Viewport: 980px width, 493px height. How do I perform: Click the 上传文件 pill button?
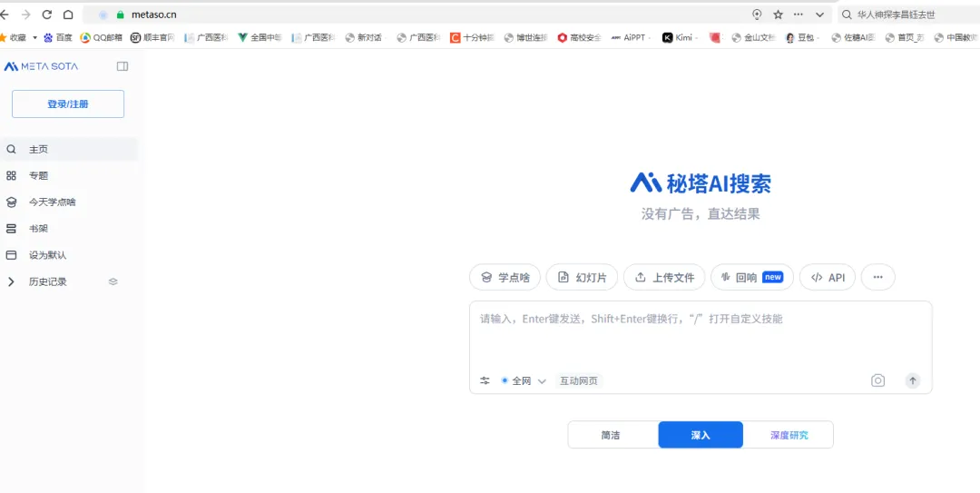664,277
